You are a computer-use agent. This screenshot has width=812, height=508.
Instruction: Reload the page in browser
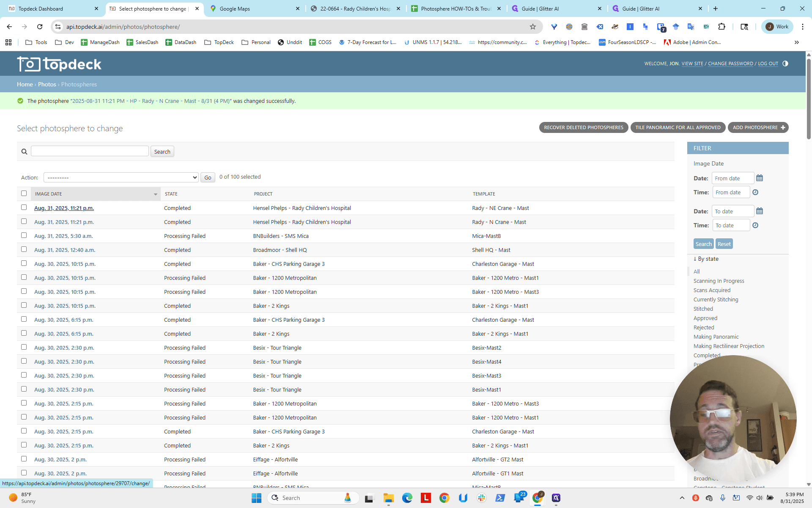[x=40, y=27]
